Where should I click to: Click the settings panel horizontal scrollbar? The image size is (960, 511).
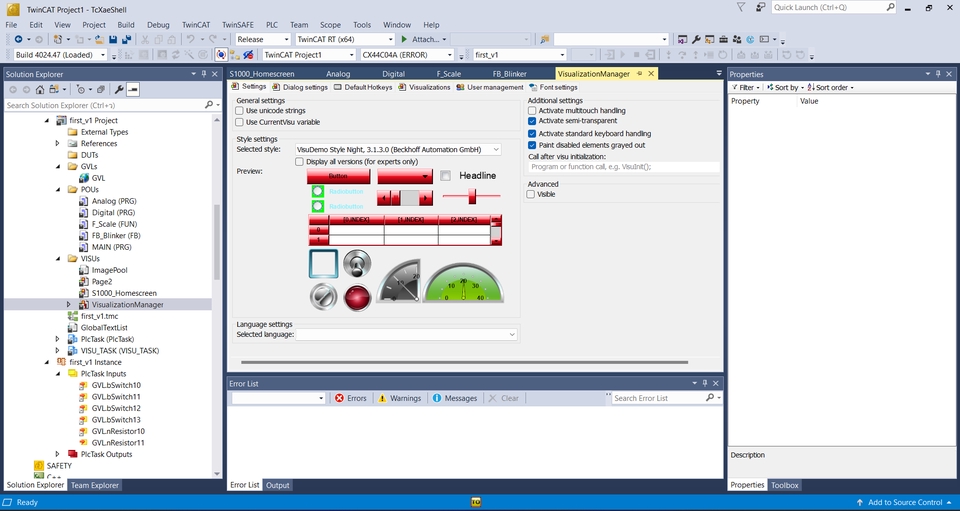point(464,362)
